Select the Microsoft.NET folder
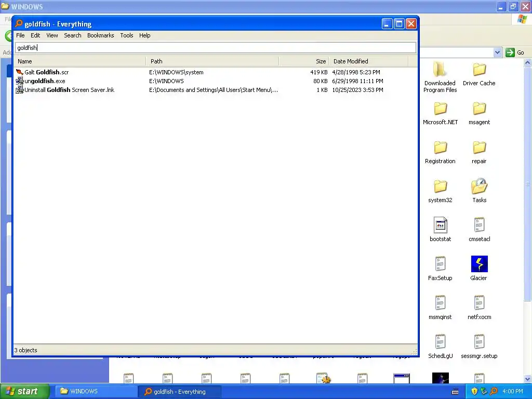 coord(440,113)
